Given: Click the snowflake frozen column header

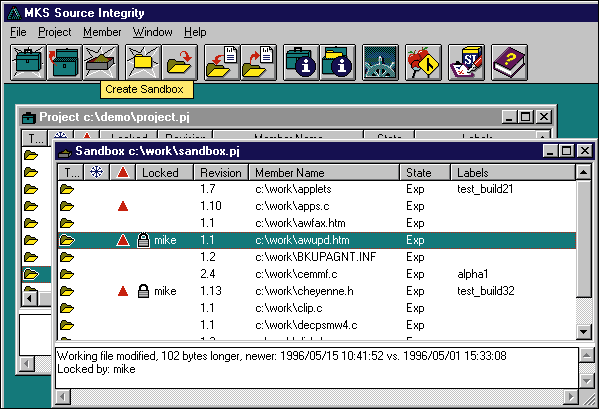Looking at the screenshot, I should pyautogui.click(x=96, y=173).
